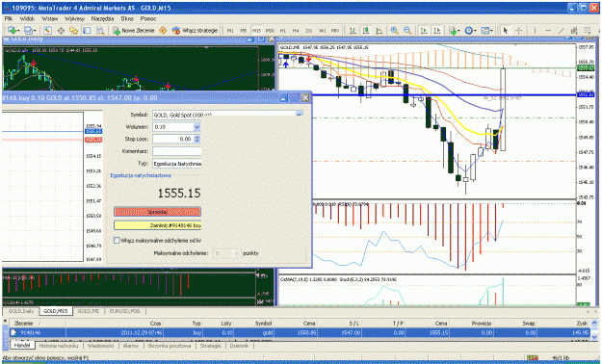Screen dimensions: 602x364
Task: Select the equidistant channel tool
Action: 574,31
